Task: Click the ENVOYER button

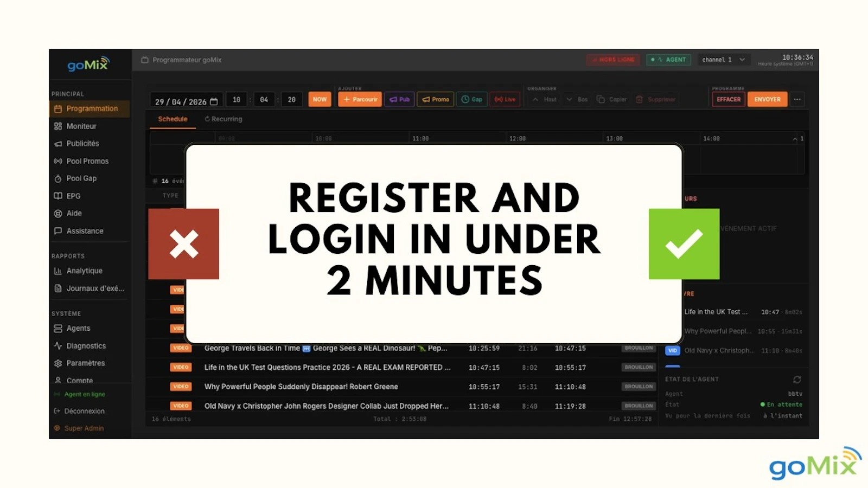Action: 767,99
